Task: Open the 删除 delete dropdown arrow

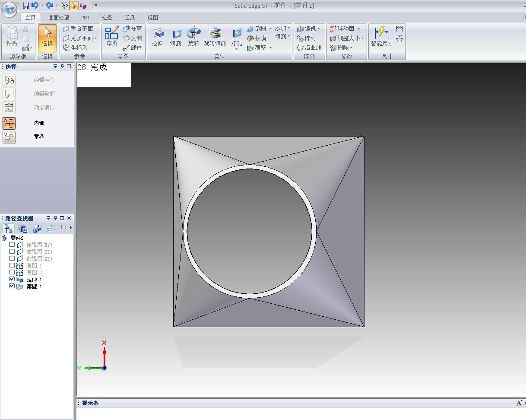Action: click(351, 48)
